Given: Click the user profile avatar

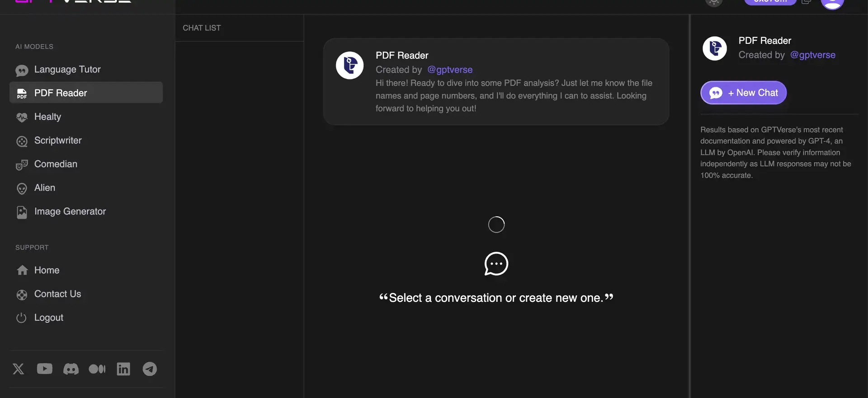Looking at the screenshot, I should (x=832, y=3).
